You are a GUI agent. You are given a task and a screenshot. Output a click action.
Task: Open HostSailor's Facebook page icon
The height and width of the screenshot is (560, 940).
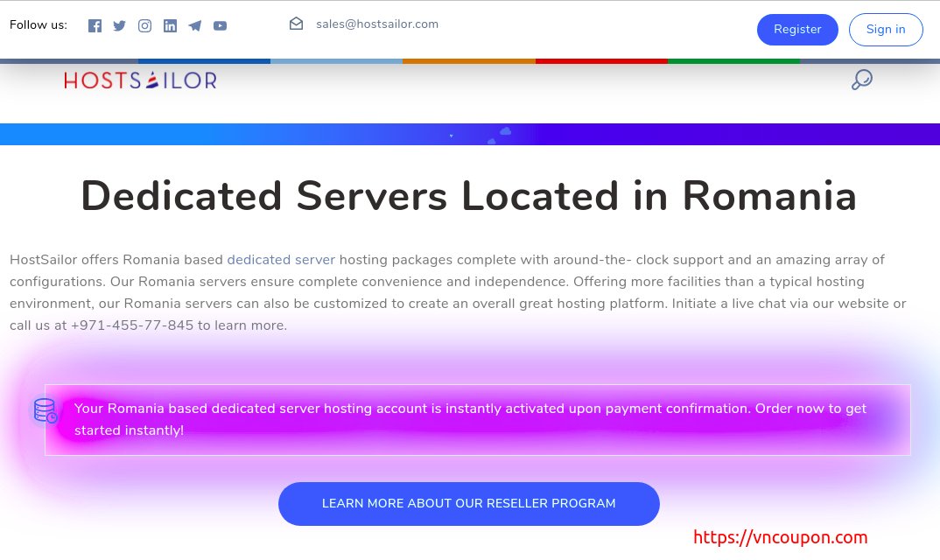tap(95, 25)
